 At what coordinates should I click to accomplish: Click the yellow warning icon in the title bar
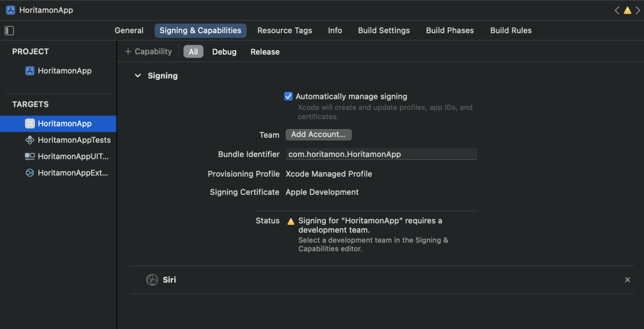tap(627, 10)
